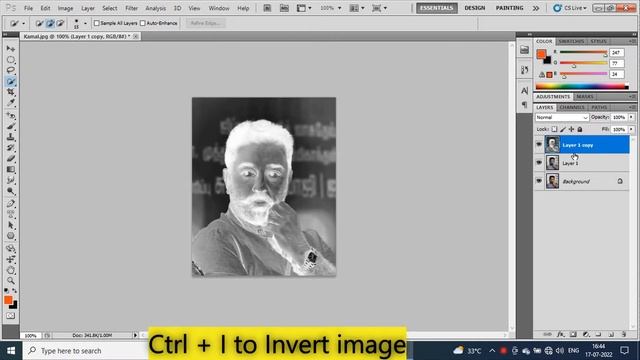Click the R value input field

(616, 53)
